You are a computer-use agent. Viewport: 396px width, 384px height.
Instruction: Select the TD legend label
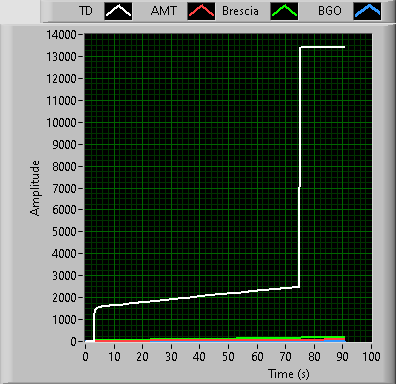(x=86, y=11)
